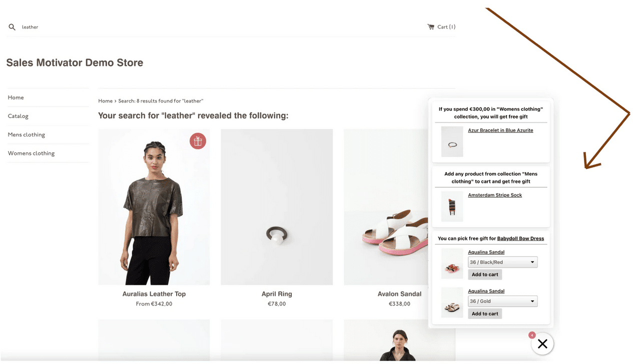Close the free gift popup with the X button
633x364 pixels.
pyautogui.click(x=542, y=343)
